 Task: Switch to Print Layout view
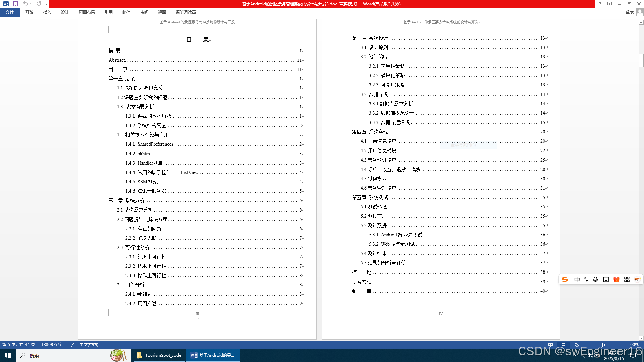click(563, 345)
